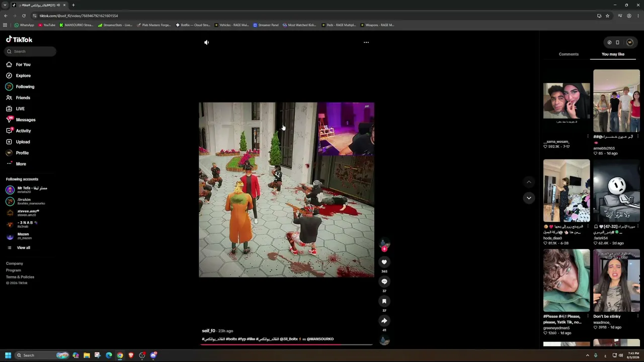The width and height of the screenshot is (644, 362).
Task: Focus the TikTok Search field
Action: tap(31, 51)
